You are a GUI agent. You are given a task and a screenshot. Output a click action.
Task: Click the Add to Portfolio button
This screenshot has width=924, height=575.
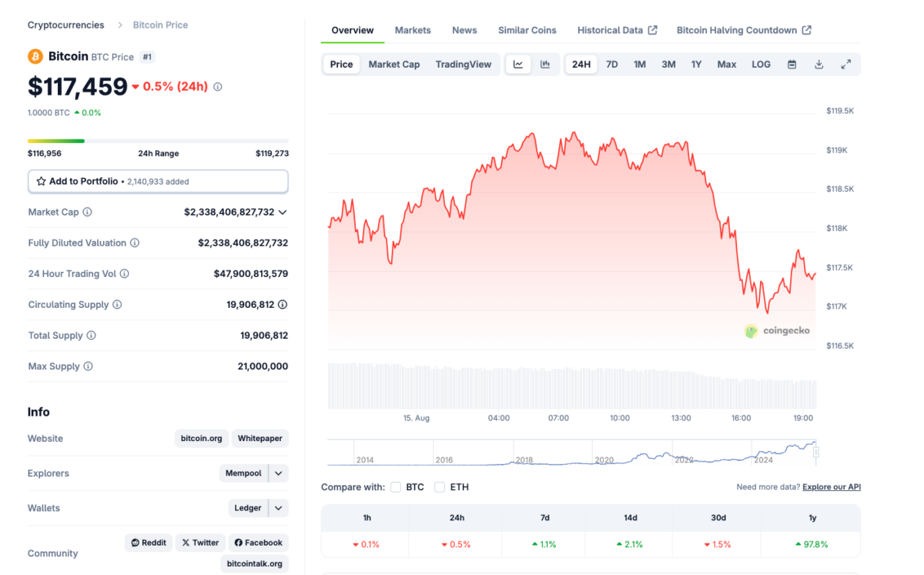click(158, 182)
